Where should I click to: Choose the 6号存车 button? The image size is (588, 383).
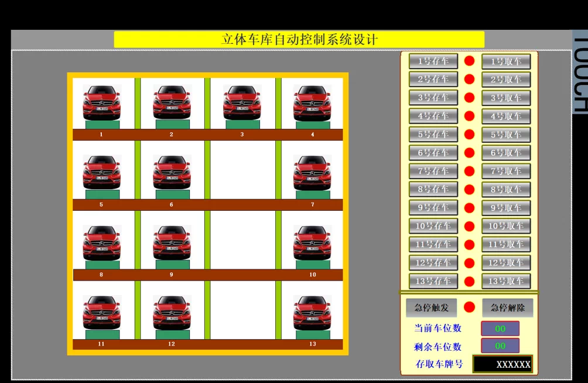433,153
